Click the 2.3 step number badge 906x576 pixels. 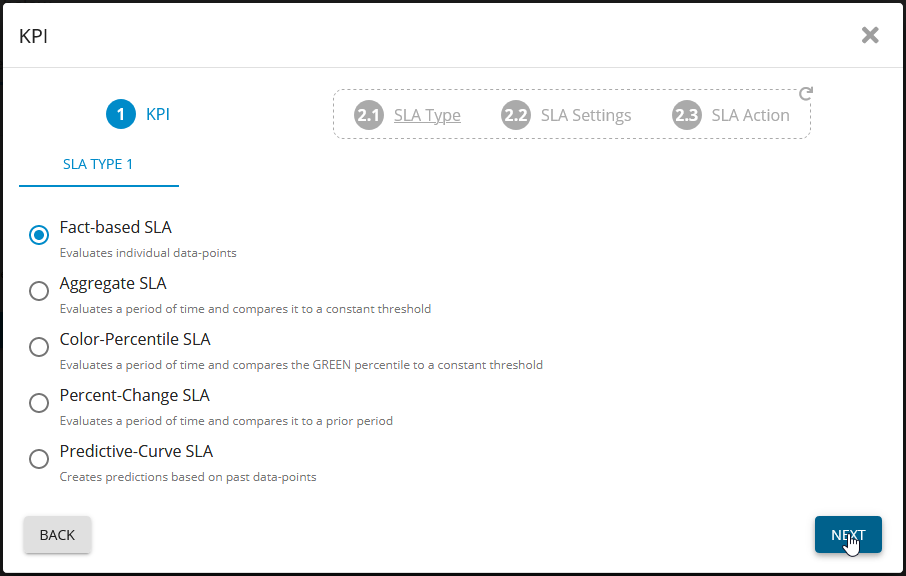point(687,115)
